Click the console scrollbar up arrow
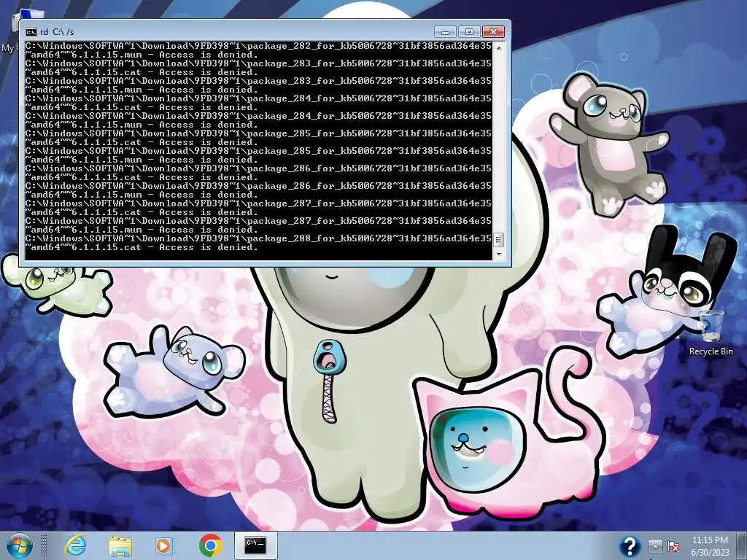 tap(499, 47)
